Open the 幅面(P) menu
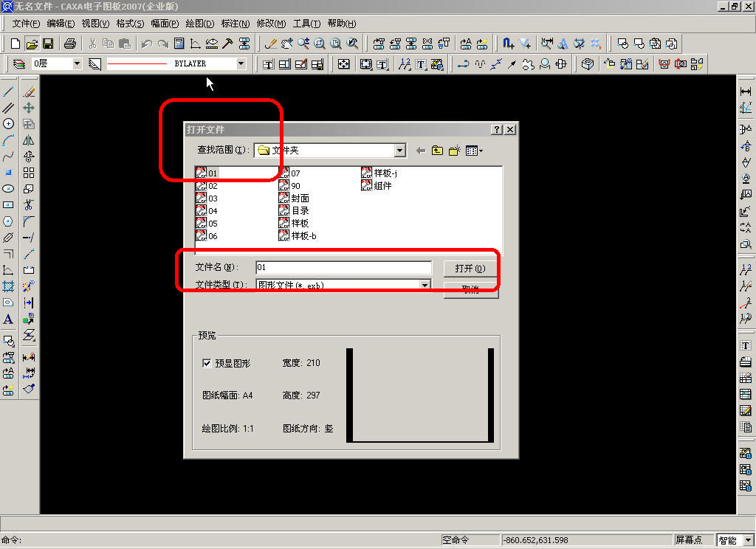This screenshot has width=756, height=549. (x=165, y=24)
